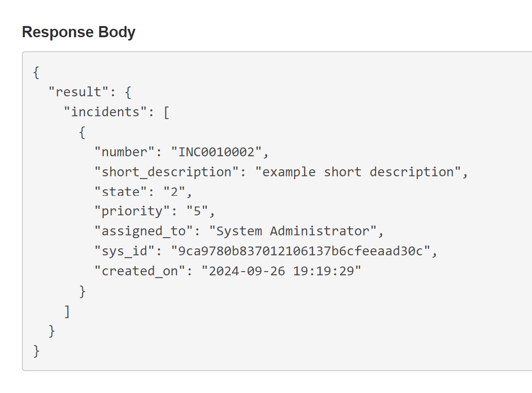Click the opening curly brace of JSON body
Image resolution: width=532 pixels, height=393 pixels.
point(36,73)
